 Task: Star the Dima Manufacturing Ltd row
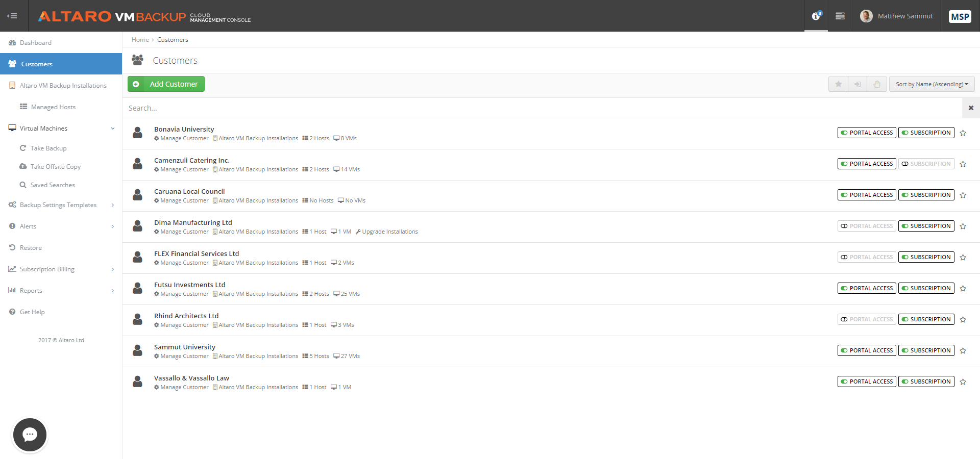pos(963,226)
